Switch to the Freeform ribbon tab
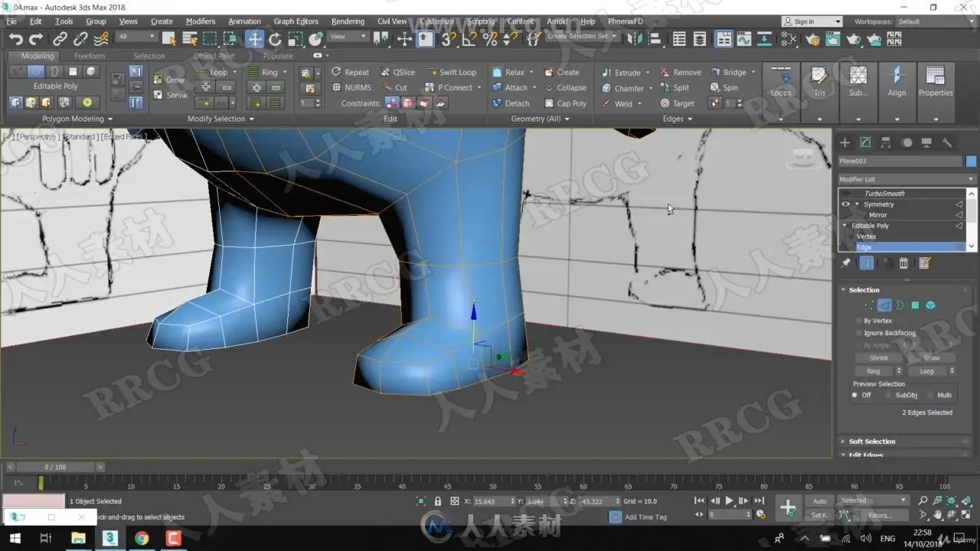980x551 pixels. point(90,56)
